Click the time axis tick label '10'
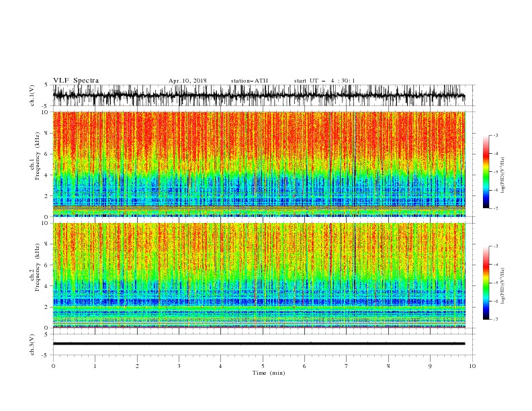This screenshot has width=532, height=411. click(x=472, y=366)
